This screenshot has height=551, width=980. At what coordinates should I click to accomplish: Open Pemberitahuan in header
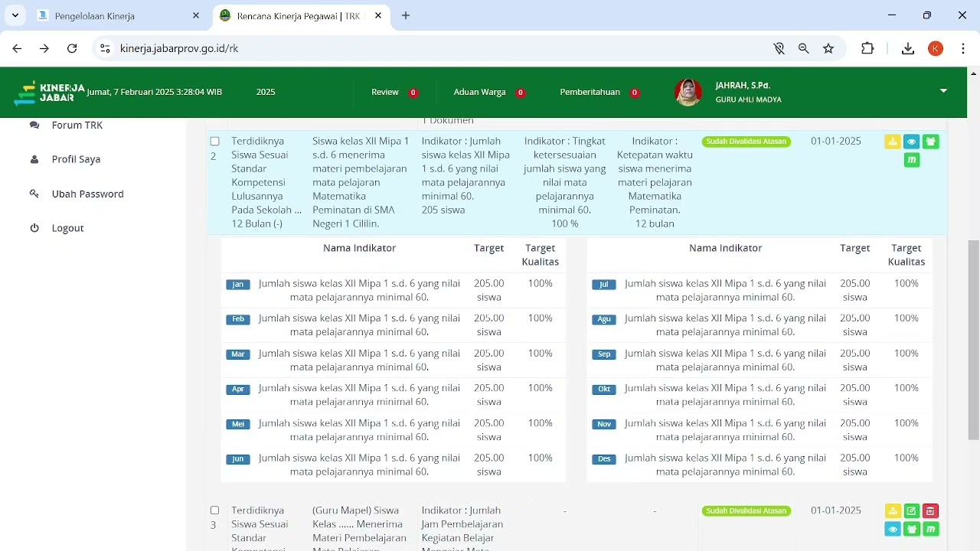[599, 92]
